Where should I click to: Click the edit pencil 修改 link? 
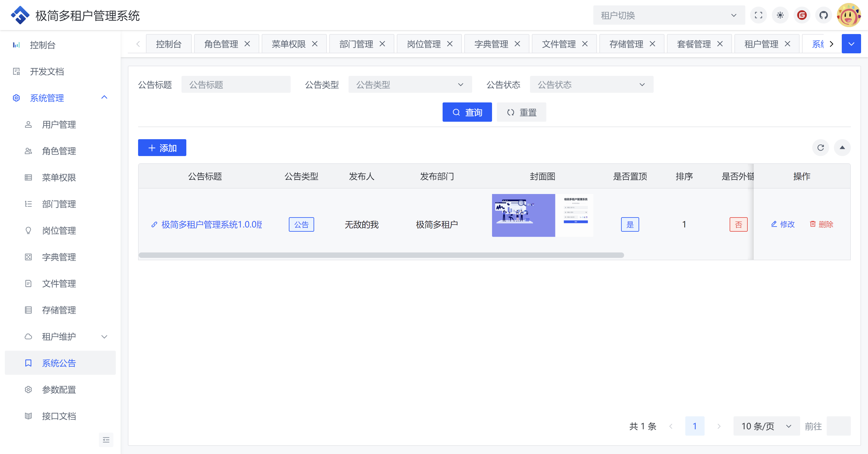[783, 224]
